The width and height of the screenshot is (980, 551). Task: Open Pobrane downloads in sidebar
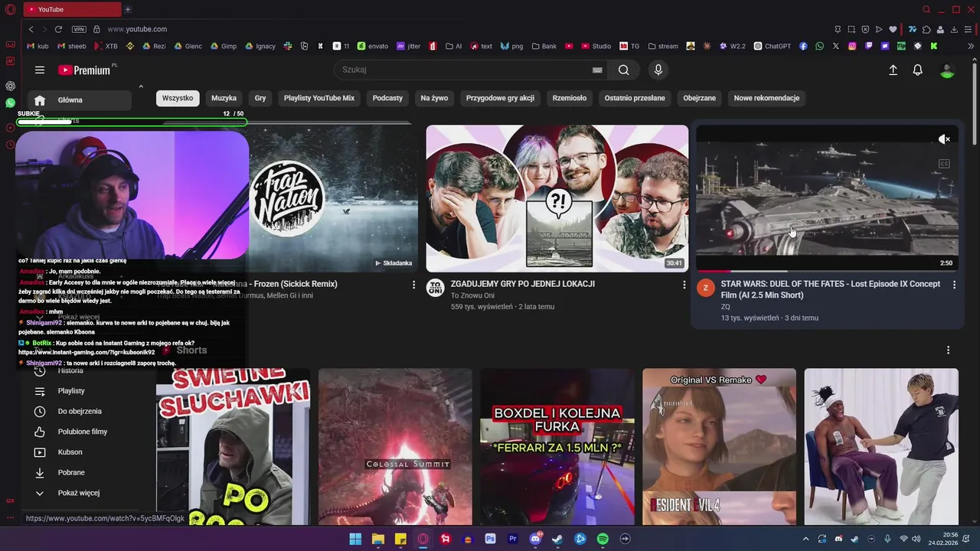(80, 472)
